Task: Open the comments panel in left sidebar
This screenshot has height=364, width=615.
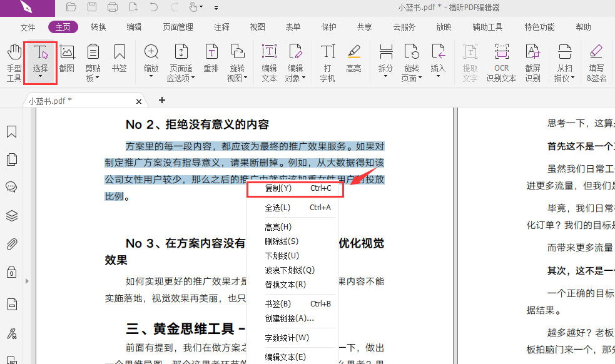Action: tap(12, 186)
